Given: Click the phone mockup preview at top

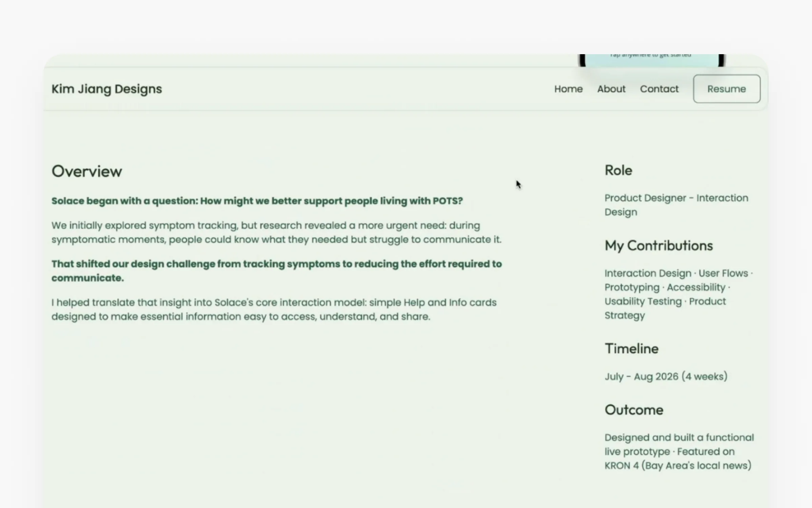Looking at the screenshot, I should 652,60.
